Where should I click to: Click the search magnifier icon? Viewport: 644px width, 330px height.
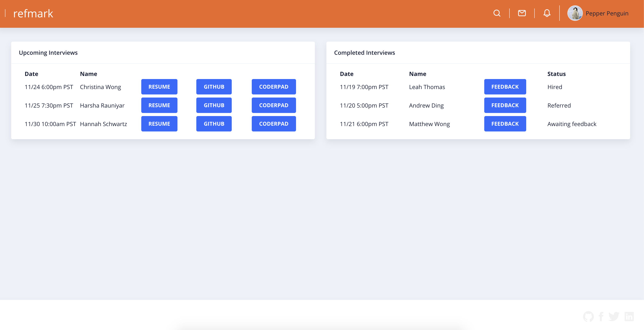(x=497, y=13)
